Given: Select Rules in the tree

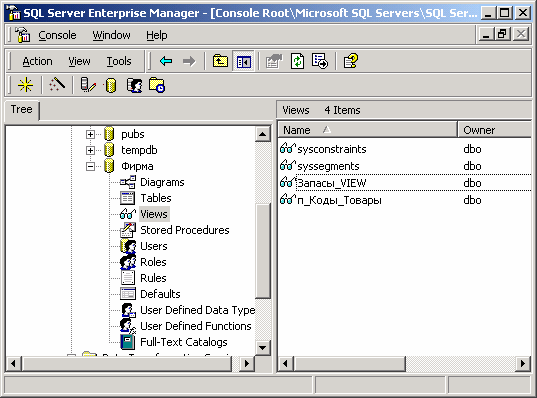Looking at the screenshot, I should [x=153, y=278].
